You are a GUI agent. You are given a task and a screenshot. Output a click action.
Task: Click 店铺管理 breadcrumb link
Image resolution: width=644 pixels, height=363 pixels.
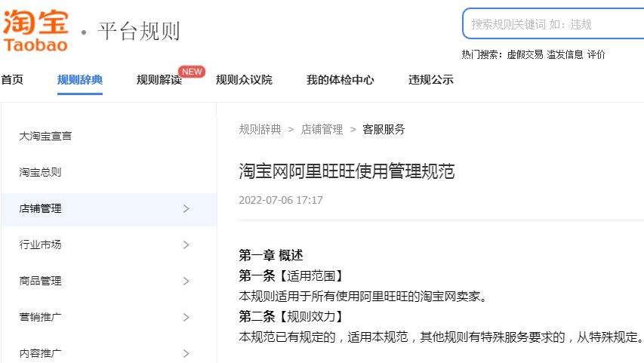(322, 130)
